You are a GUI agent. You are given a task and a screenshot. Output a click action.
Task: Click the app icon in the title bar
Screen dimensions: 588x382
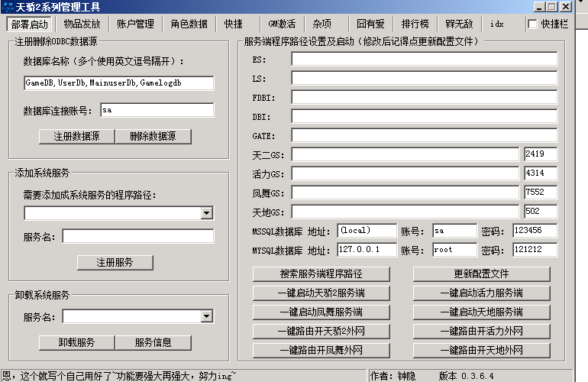click(x=8, y=7)
